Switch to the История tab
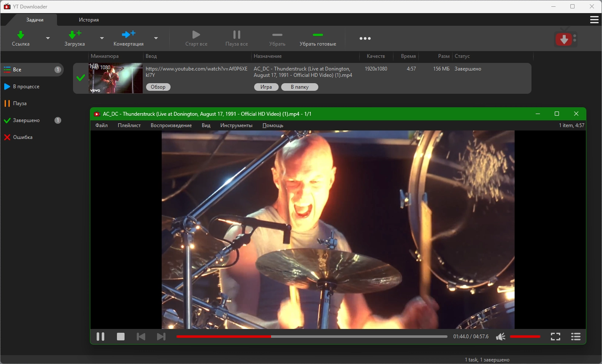This screenshot has width=602, height=364. 89,20
